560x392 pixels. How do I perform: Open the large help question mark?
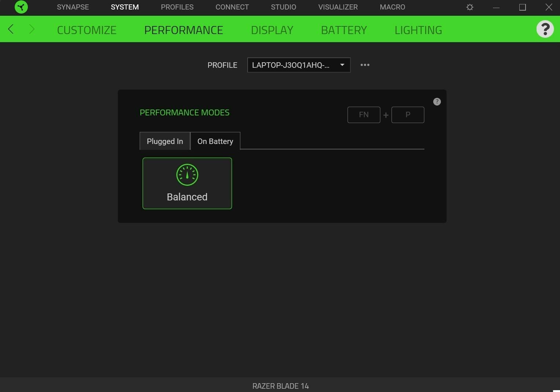pos(545,29)
